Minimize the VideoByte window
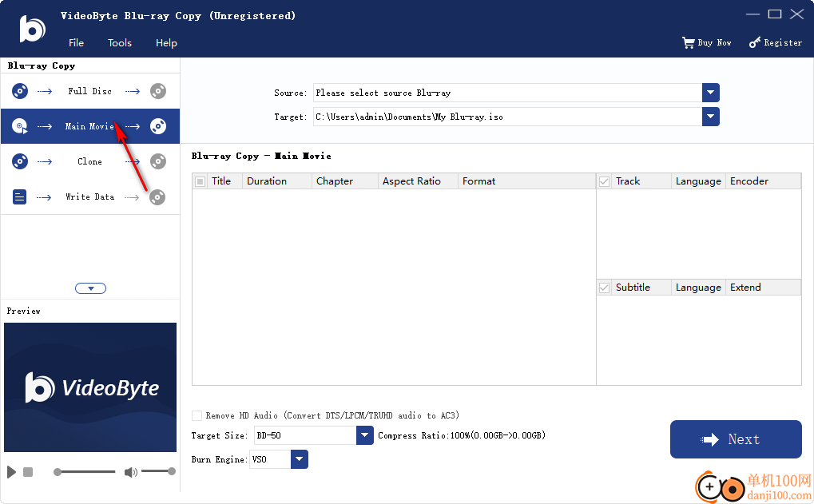 (752, 14)
